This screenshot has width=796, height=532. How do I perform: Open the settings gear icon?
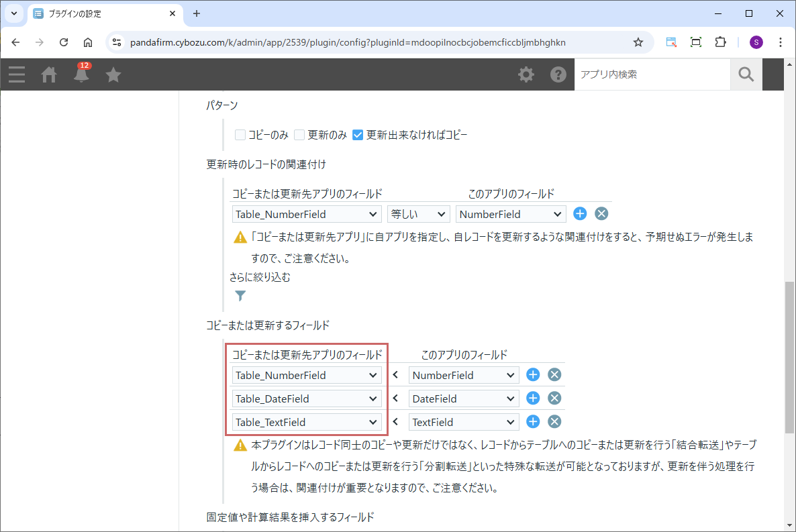(x=526, y=74)
